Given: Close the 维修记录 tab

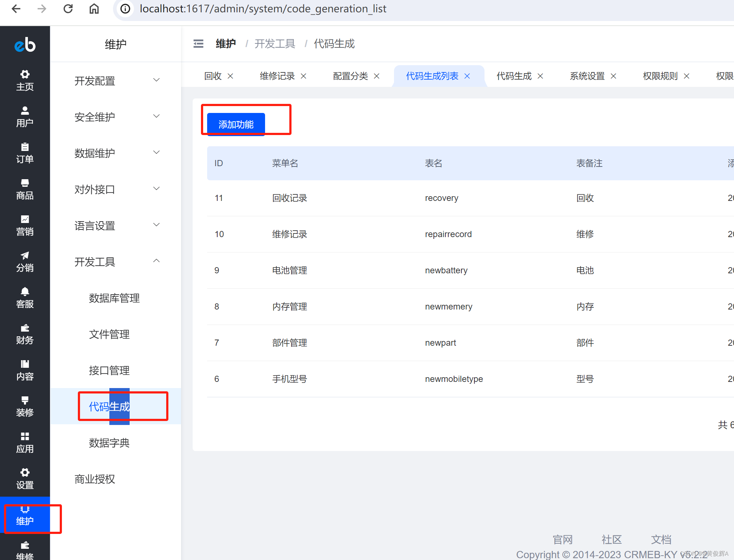Looking at the screenshot, I should [x=303, y=76].
